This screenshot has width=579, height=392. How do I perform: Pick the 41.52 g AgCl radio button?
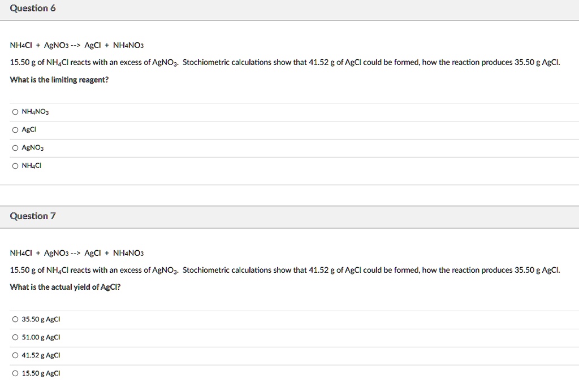click(15, 355)
